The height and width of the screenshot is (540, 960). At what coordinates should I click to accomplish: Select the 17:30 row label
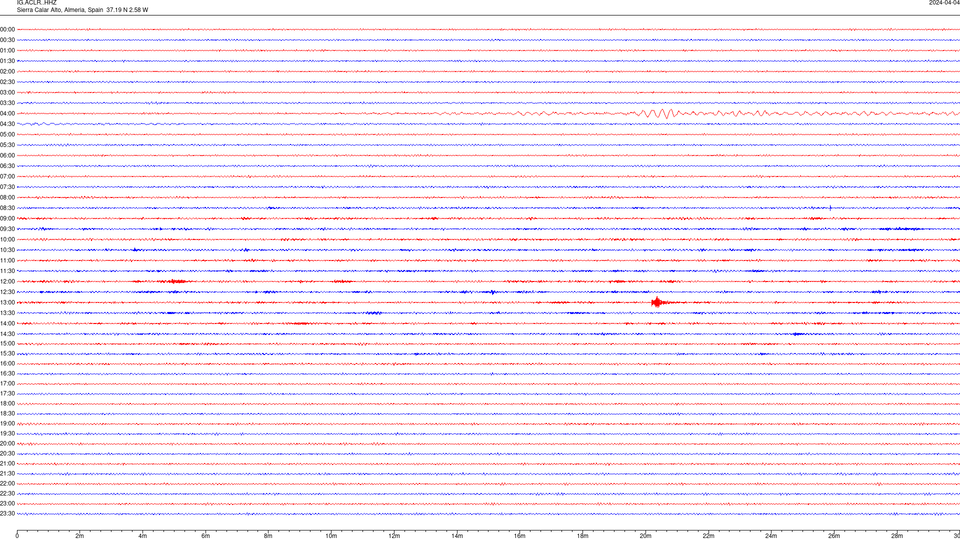coord(7,394)
